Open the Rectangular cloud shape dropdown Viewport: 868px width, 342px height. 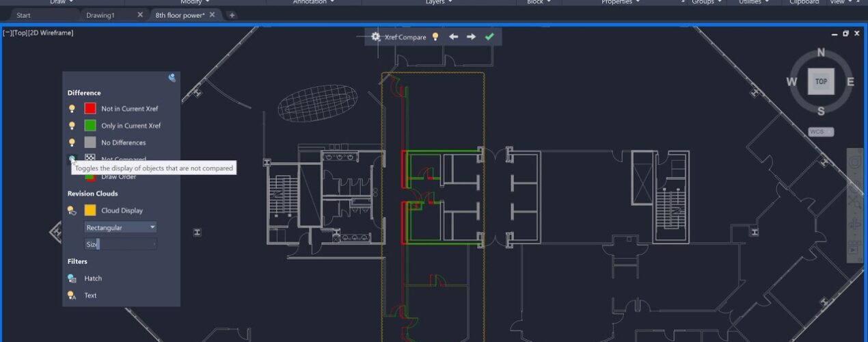(x=121, y=227)
